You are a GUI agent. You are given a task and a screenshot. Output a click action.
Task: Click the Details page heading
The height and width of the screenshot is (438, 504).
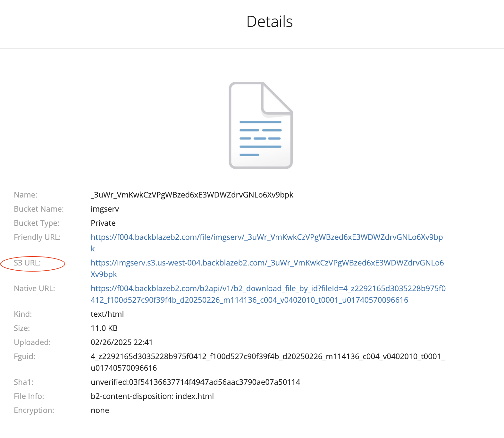(x=269, y=22)
